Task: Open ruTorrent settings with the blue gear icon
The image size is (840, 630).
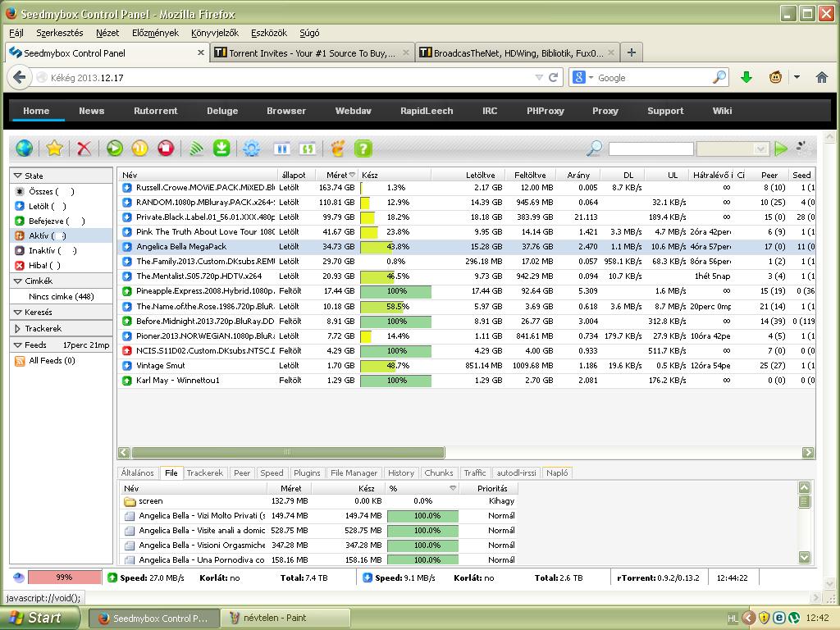Action: pos(251,148)
